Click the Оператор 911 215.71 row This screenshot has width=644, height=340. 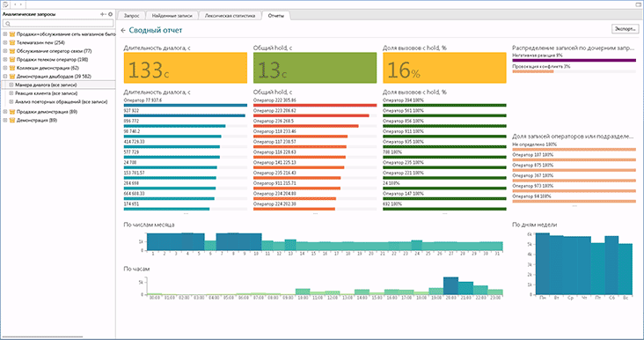pyautogui.click(x=315, y=186)
